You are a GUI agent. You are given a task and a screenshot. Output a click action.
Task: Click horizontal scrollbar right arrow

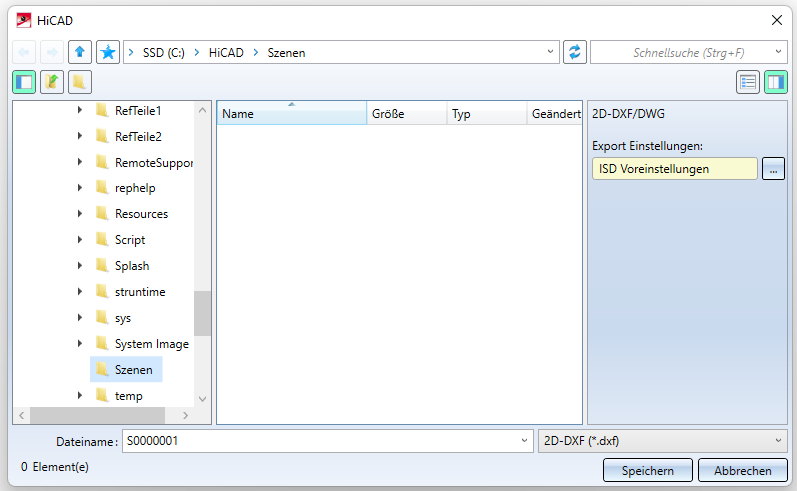pos(186,415)
